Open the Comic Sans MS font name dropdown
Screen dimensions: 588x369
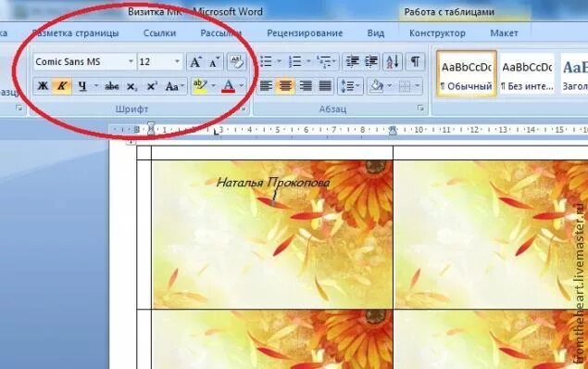pos(131,61)
